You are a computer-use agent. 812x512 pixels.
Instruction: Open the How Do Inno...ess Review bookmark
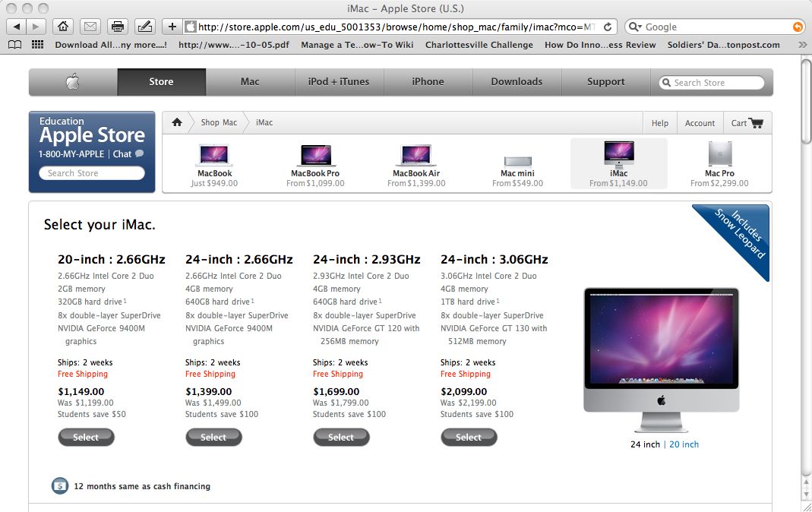[x=600, y=45]
